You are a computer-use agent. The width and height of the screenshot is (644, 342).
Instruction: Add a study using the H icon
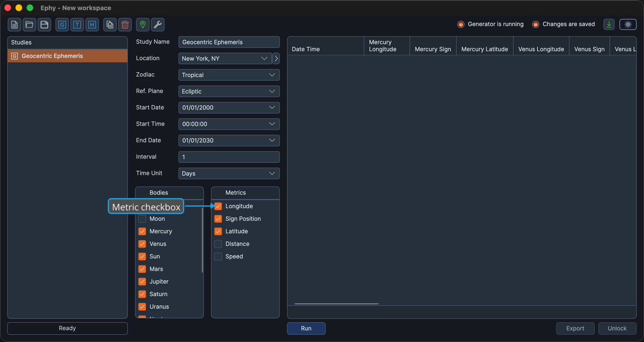click(x=92, y=25)
